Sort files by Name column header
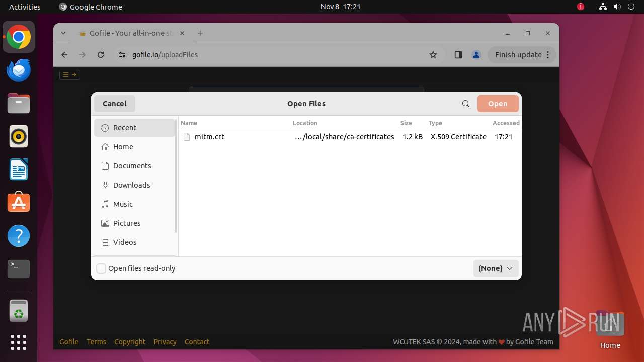Viewport: 644px width, 362px height. pyautogui.click(x=189, y=123)
